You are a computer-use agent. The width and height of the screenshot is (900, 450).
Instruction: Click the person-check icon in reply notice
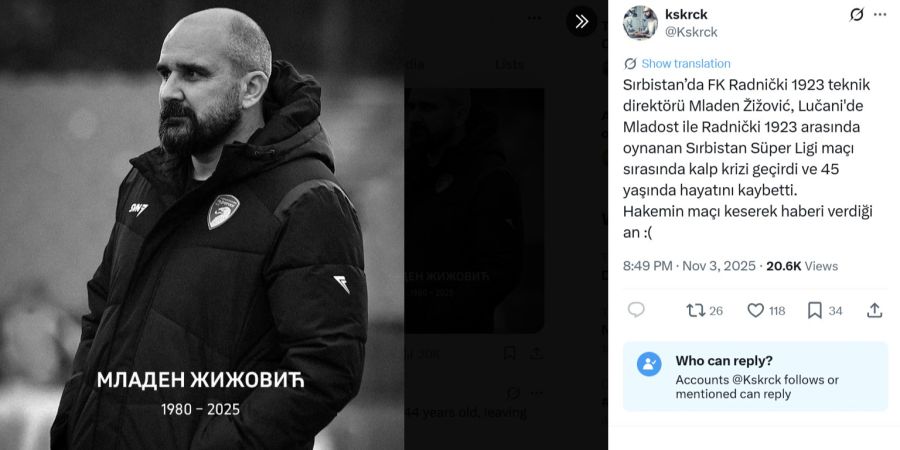click(x=649, y=364)
